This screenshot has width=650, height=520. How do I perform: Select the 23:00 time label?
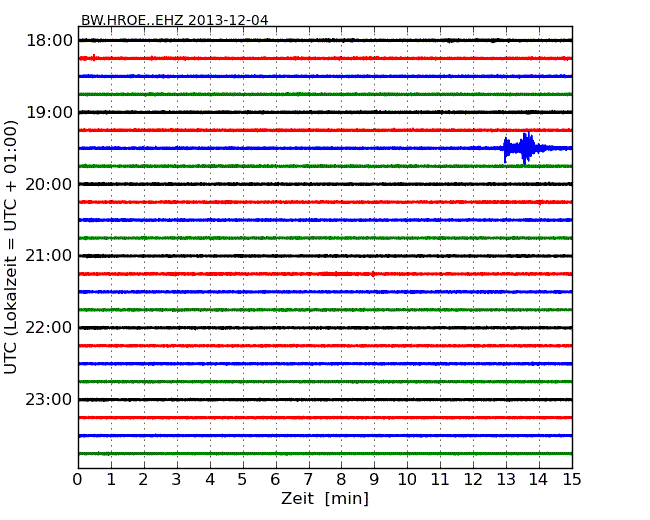coord(49,399)
